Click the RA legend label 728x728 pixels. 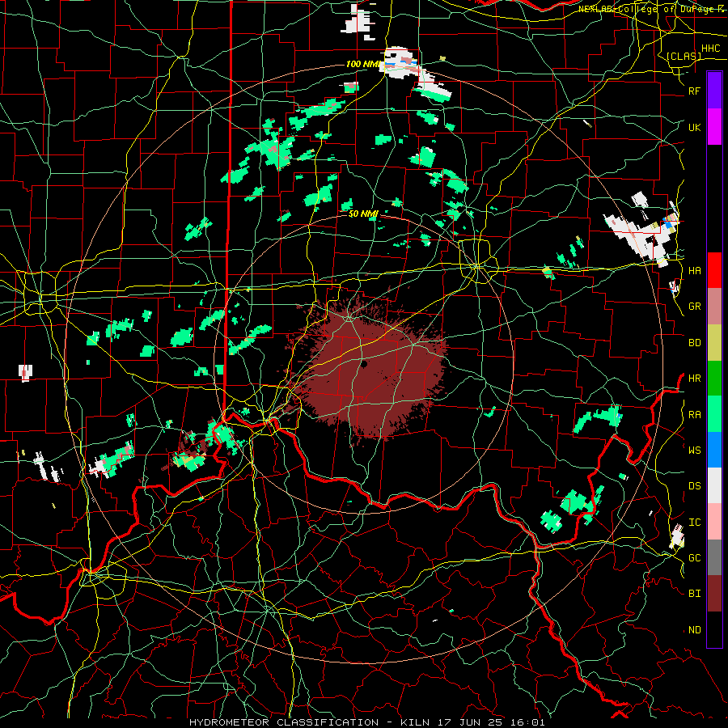tap(694, 415)
